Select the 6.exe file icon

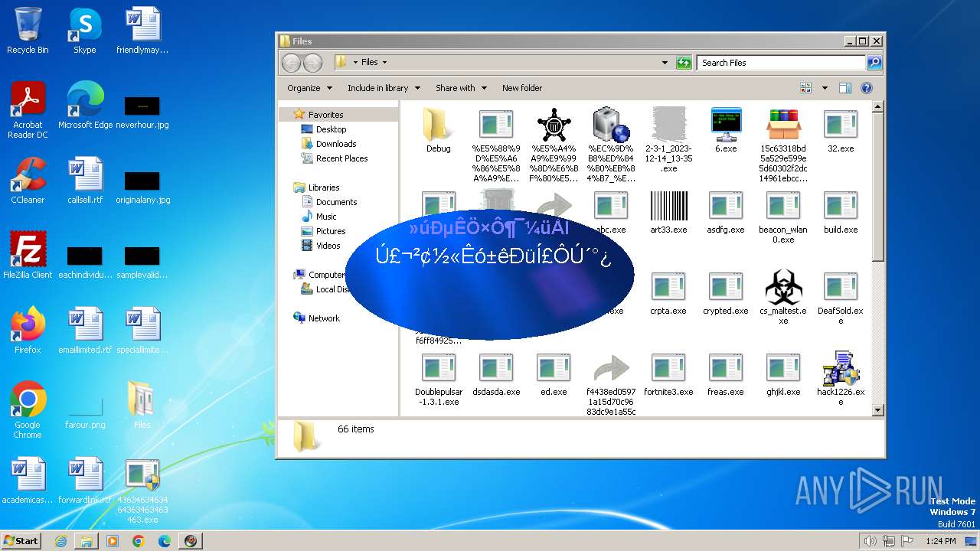pos(726,129)
